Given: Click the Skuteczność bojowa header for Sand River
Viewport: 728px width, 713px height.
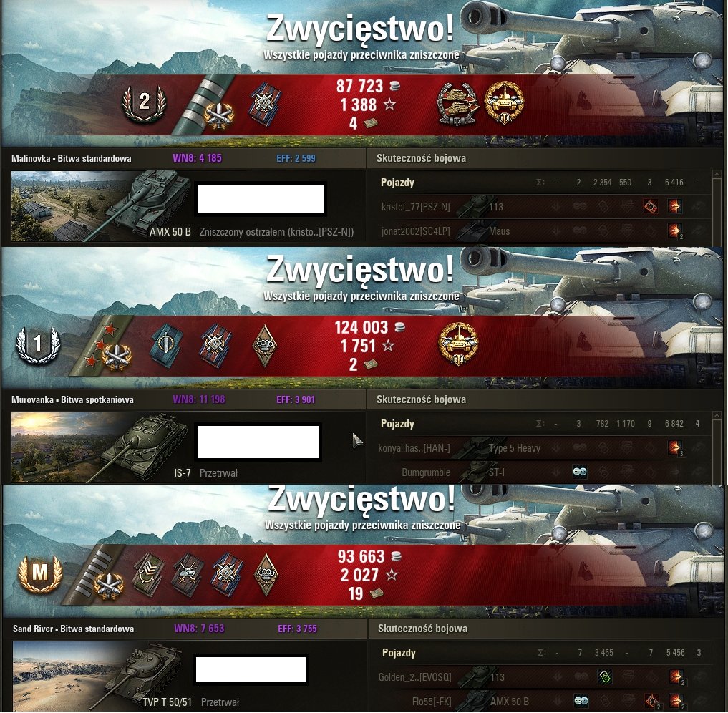Looking at the screenshot, I should [x=422, y=629].
